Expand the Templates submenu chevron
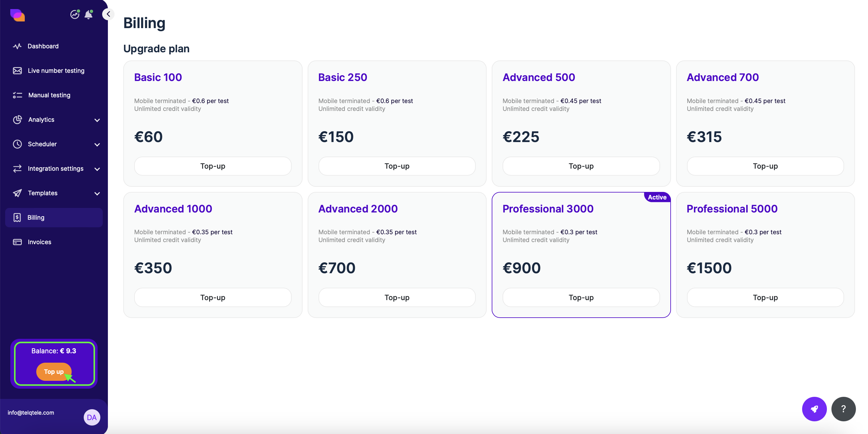The width and height of the screenshot is (868, 434). [x=97, y=193]
